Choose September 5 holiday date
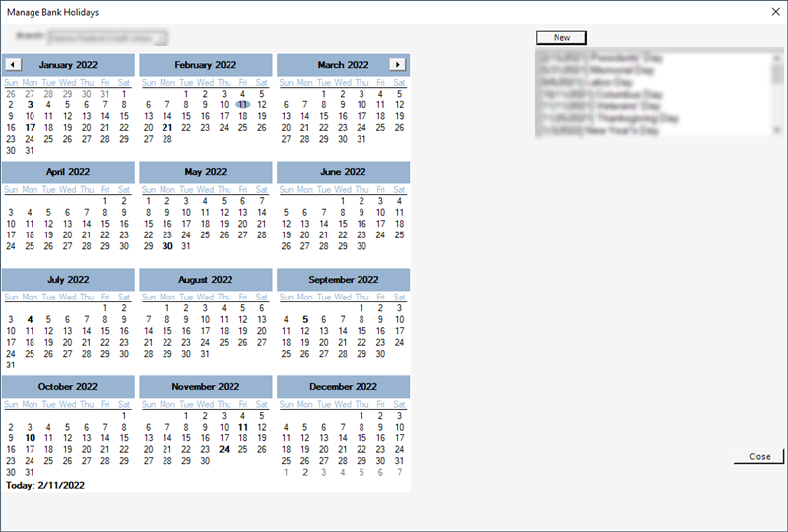 pos(305,320)
